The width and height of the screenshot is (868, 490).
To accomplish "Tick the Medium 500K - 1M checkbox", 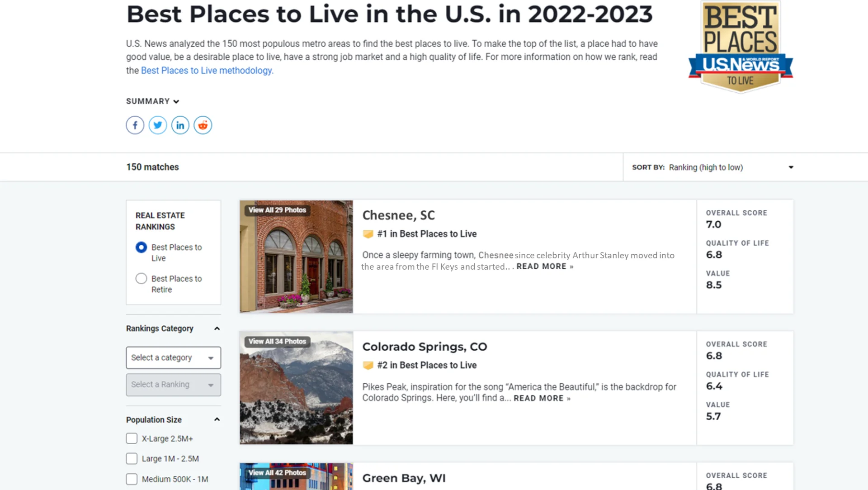I will (x=132, y=479).
